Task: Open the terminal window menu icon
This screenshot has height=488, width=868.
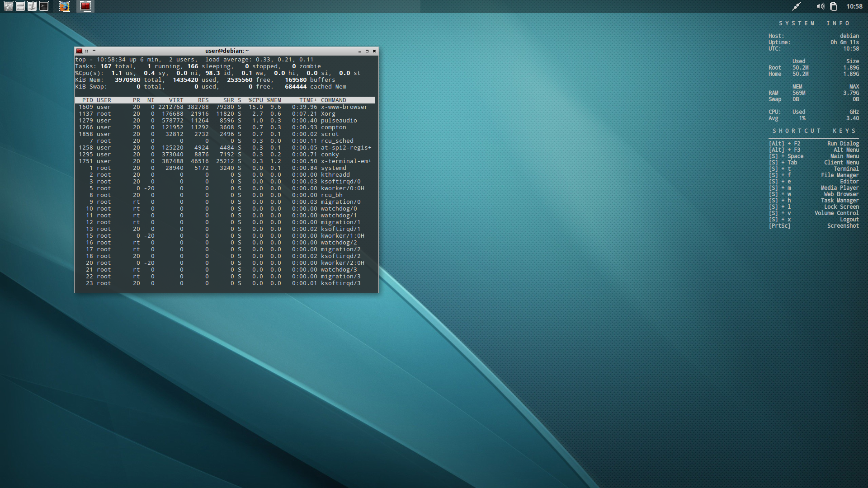Action: [x=79, y=51]
